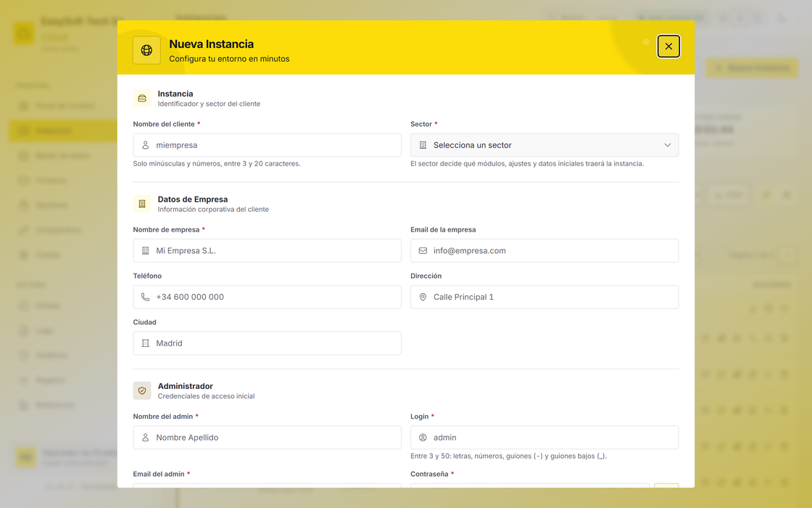The height and width of the screenshot is (508, 812).
Task: Click 'Identificador y sector del cliente' text
Action: tap(209, 104)
